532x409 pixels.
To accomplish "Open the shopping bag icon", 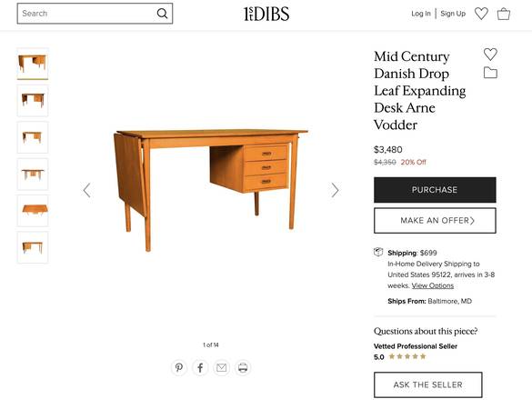I will click(504, 14).
